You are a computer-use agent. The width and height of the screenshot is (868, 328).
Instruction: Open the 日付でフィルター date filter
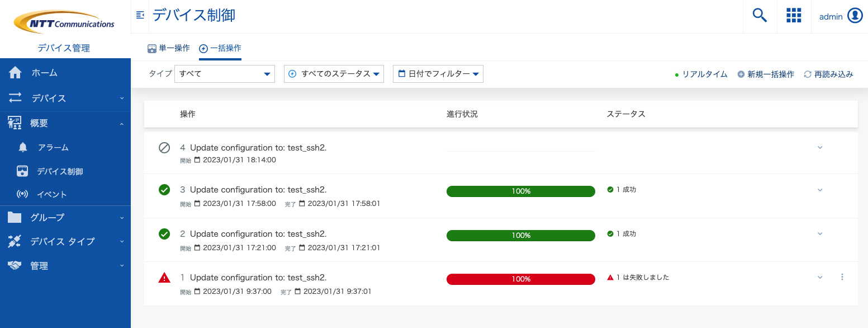(x=438, y=73)
